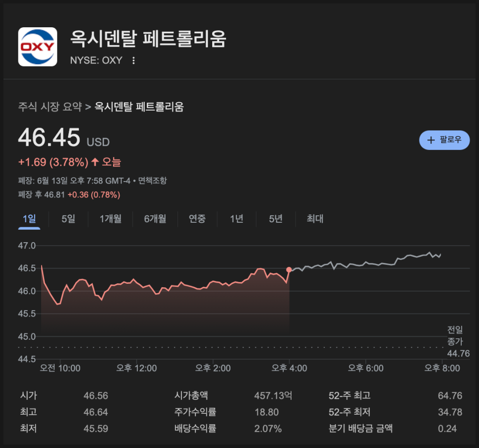Image resolution: width=479 pixels, height=448 pixels.
Task: Click the 오후 4:00 time axis label
Action: pyautogui.click(x=289, y=368)
